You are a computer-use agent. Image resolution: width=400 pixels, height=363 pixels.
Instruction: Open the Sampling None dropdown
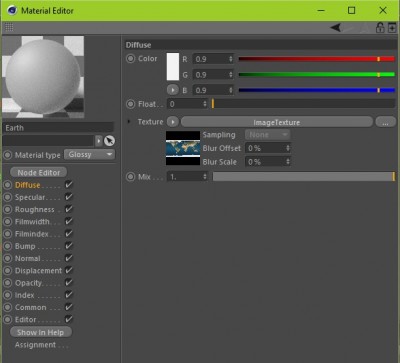pos(267,135)
